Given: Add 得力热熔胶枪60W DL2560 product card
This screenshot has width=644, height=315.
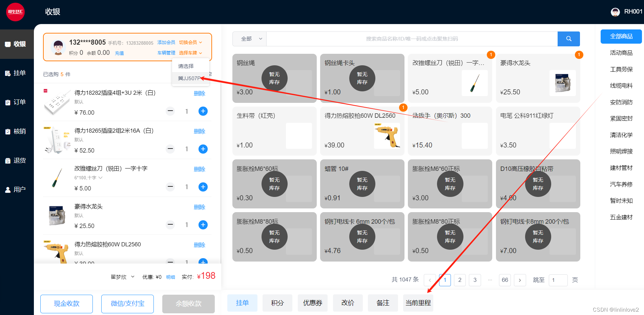Looking at the screenshot, I should tap(362, 131).
